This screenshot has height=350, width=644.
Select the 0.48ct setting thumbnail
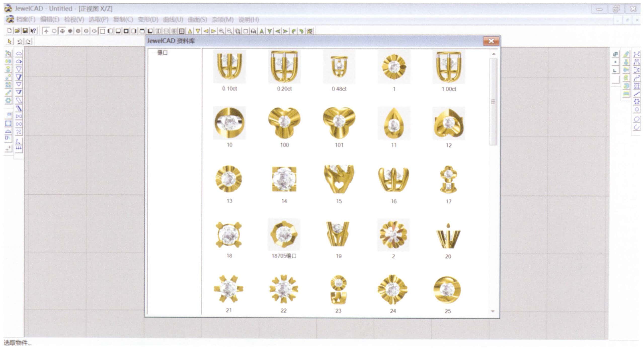click(339, 67)
